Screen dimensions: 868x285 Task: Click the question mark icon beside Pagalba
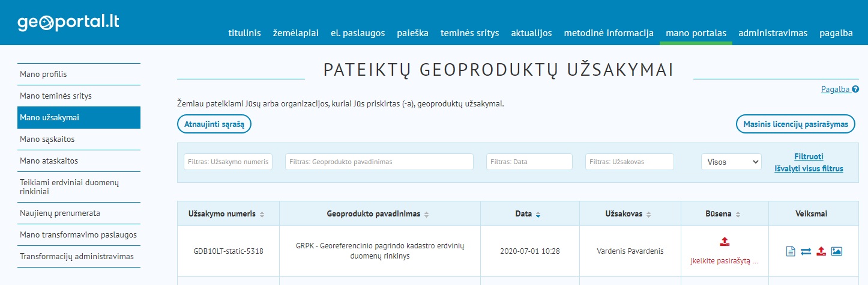point(855,90)
